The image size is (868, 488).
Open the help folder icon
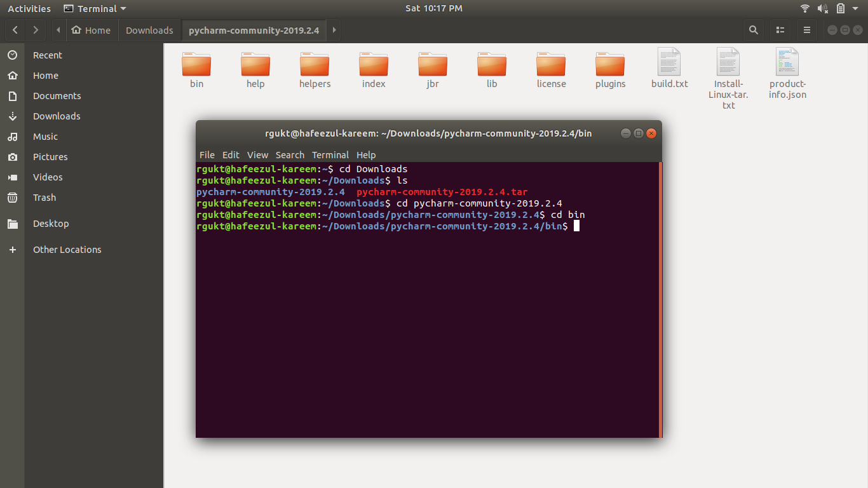[255, 64]
